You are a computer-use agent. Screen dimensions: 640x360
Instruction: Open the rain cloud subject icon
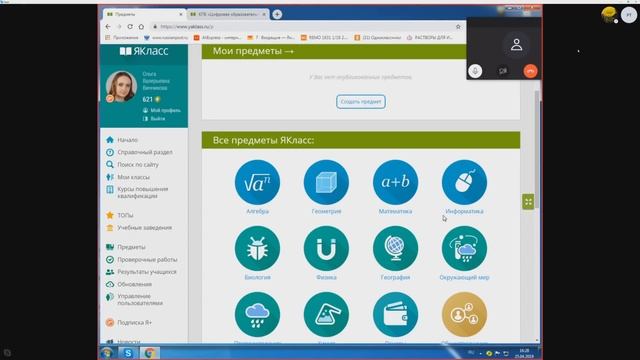257,314
